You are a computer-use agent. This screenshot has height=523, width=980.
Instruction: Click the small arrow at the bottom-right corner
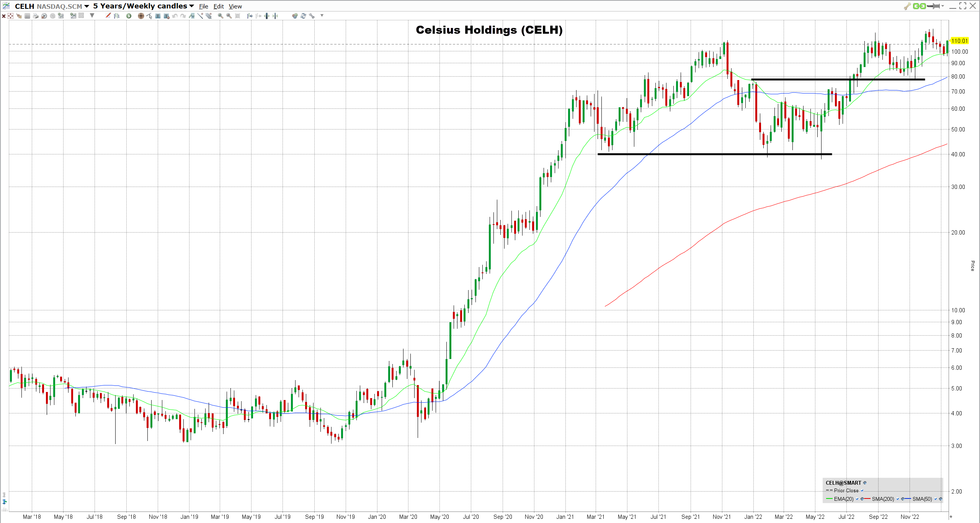coord(951,516)
